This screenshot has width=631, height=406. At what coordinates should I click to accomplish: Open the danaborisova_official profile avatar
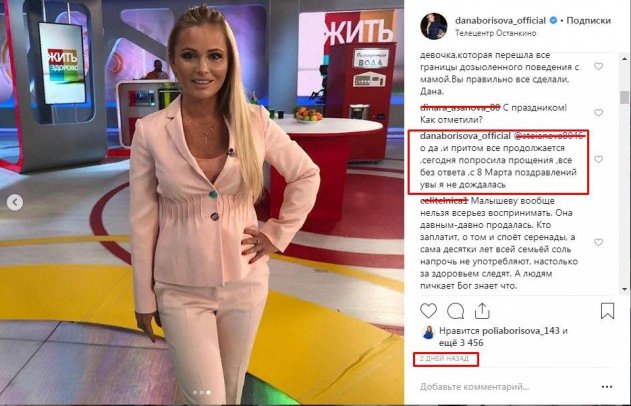pos(434,26)
